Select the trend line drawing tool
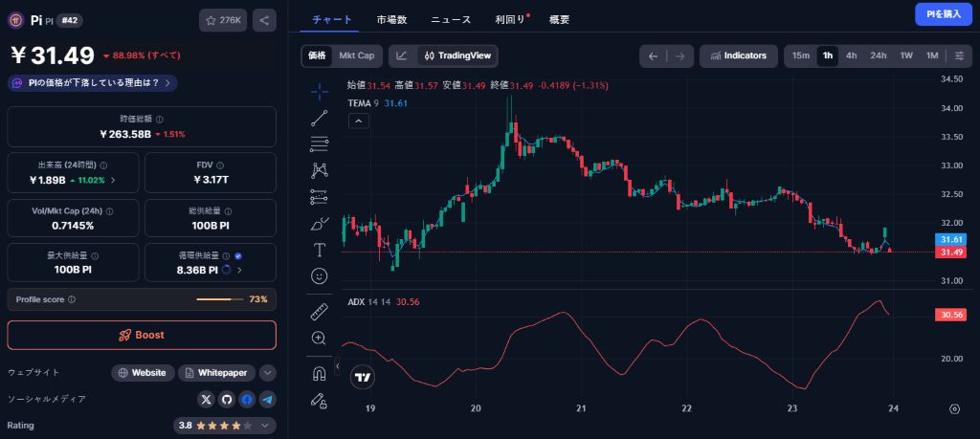This screenshot has height=439, width=980. coord(320,118)
